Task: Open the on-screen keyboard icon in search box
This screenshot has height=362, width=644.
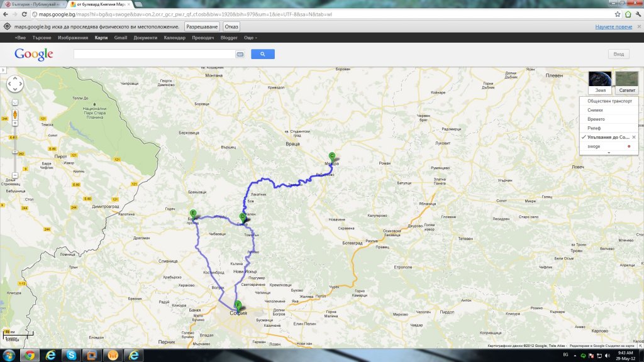Action: pos(240,54)
